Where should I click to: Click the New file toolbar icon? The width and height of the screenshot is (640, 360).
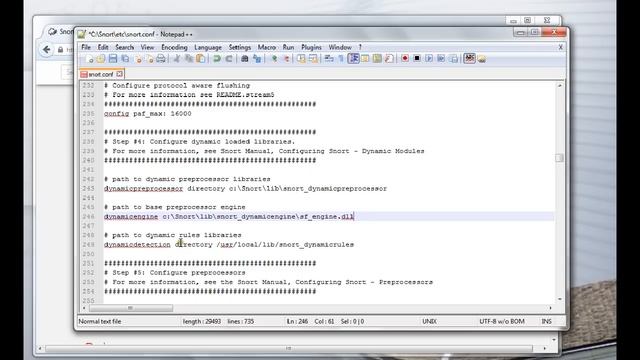(90, 59)
